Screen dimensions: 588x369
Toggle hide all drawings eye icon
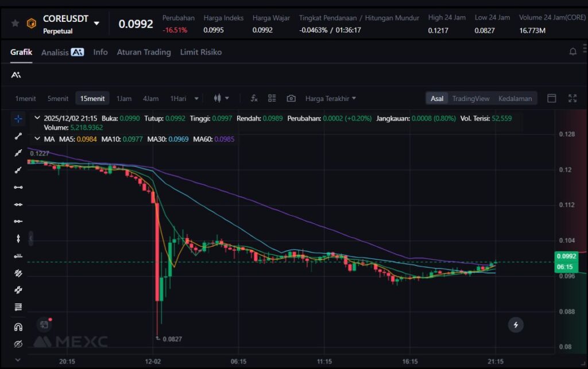pos(18,344)
